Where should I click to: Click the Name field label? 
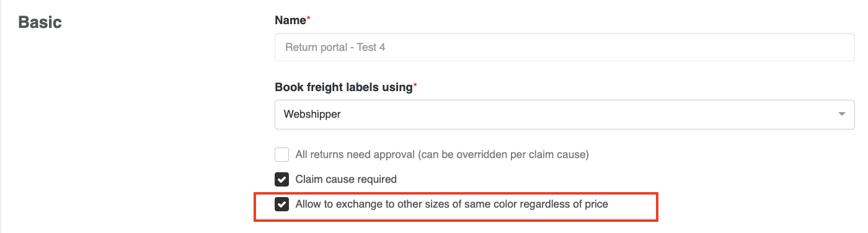tap(291, 20)
